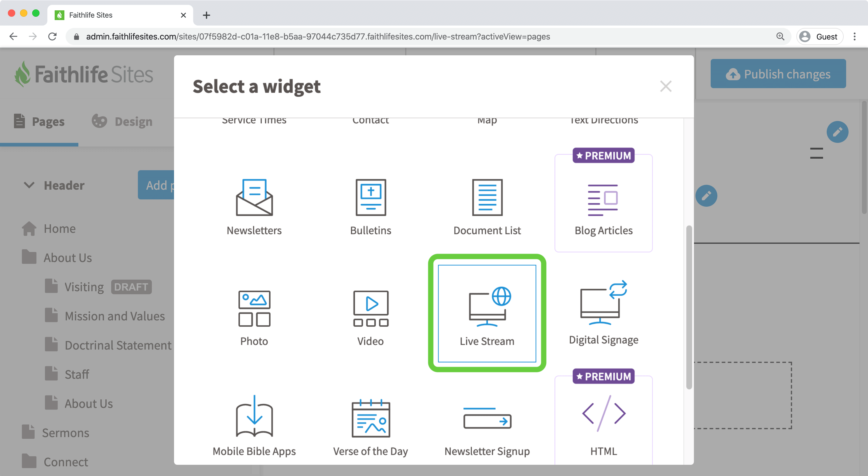The height and width of the screenshot is (476, 868).
Task: Pick the Digital Signage widget
Action: [x=603, y=314]
